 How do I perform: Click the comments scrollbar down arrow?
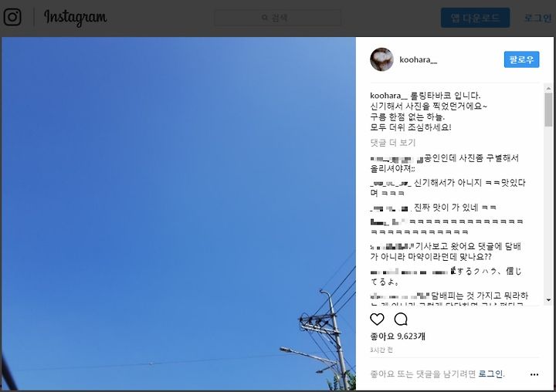coord(548,300)
